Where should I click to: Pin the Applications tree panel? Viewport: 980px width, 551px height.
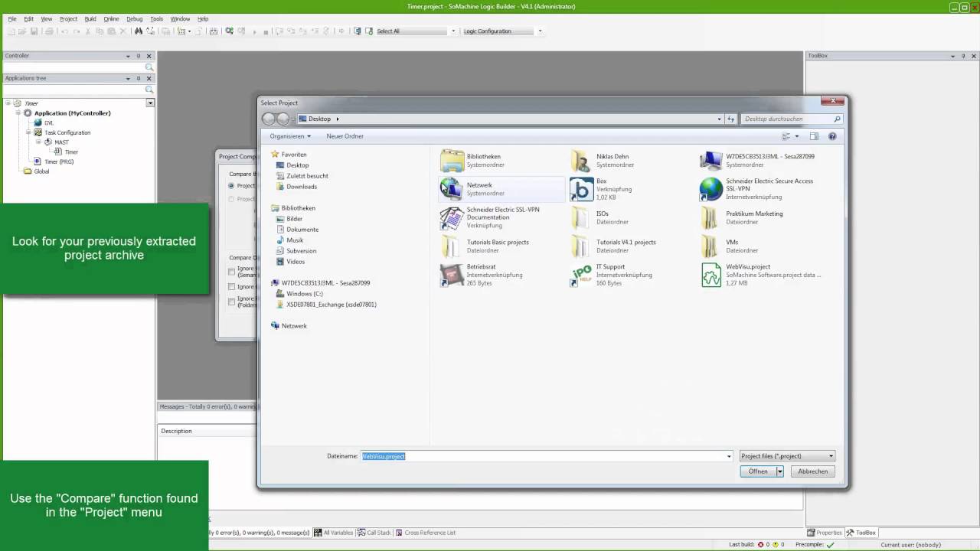click(x=139, y=78)
